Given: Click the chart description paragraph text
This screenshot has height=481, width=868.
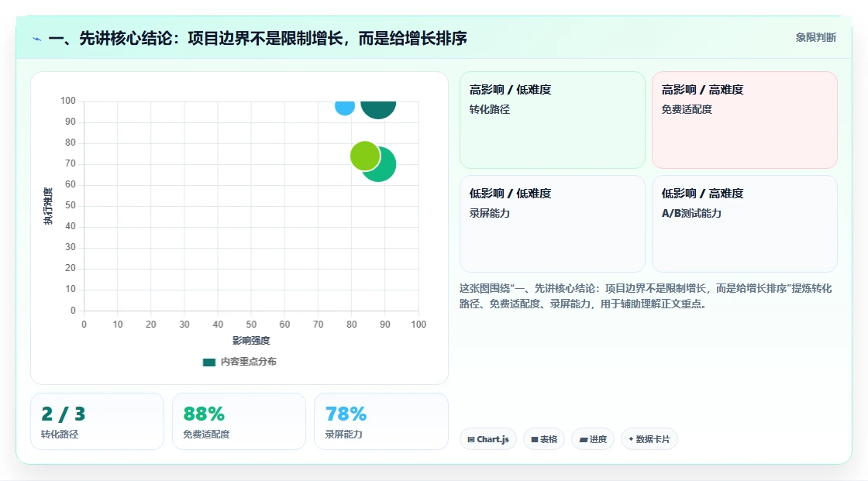Looking at the screenshot, I should click(646, 296).
